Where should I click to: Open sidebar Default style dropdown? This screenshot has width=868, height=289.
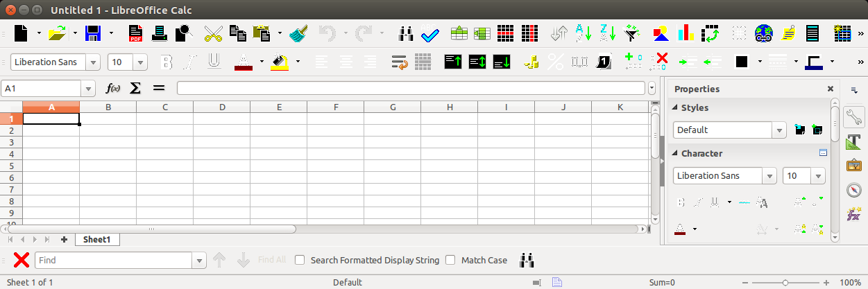(x=780, y=130)
